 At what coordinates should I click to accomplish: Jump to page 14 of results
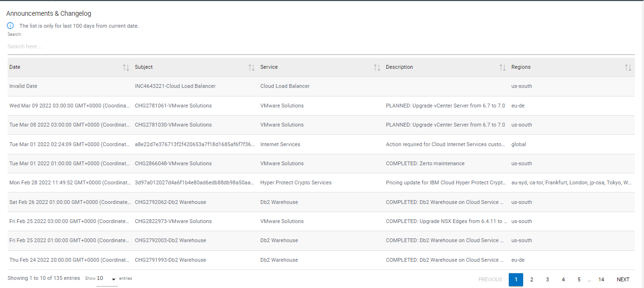(x=601, y=279)
